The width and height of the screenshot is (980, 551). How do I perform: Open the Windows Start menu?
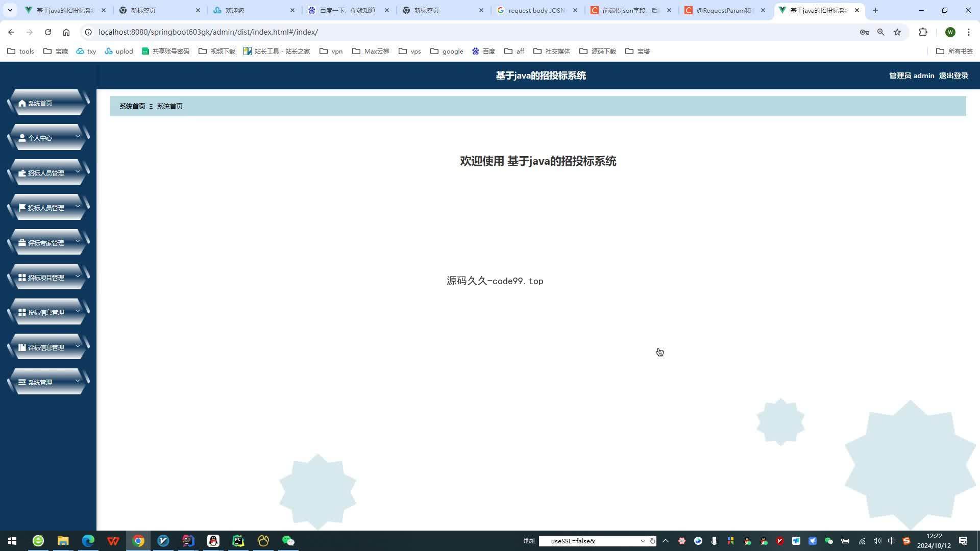click(x=12, y=541)
